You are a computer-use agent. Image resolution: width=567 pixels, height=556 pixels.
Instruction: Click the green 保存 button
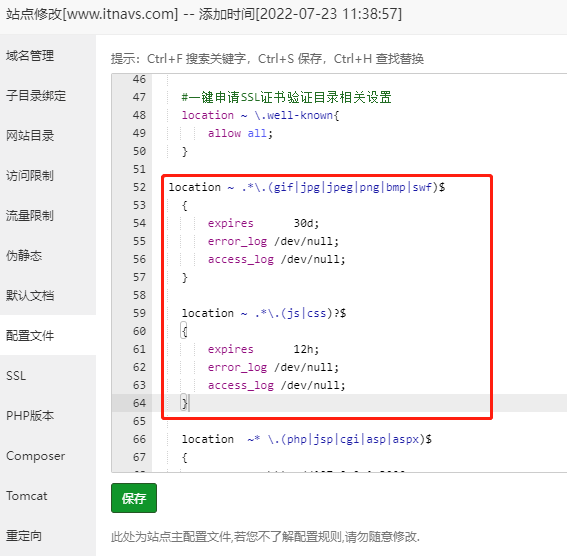(x=134, y=498)
